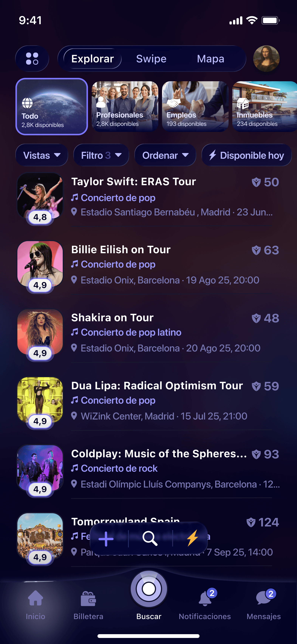Open Taylor Swift: ERAS Tour listing

(x=134, y=182)
